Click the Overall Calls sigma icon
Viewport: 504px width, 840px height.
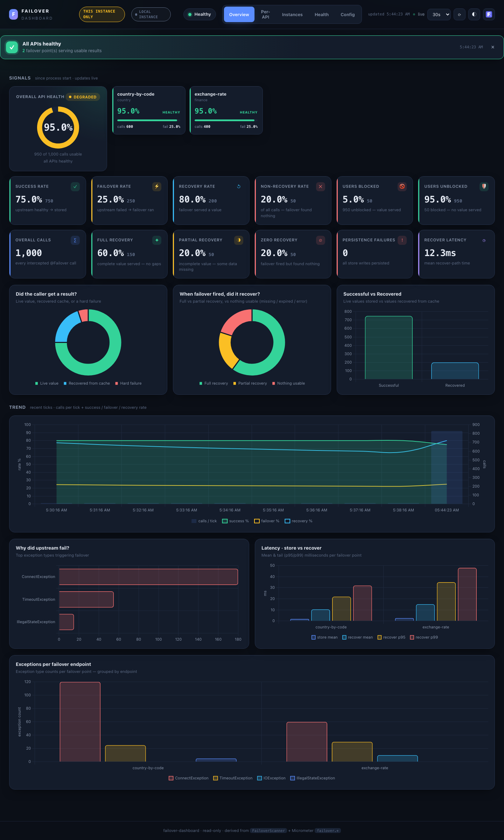[75, 240]
